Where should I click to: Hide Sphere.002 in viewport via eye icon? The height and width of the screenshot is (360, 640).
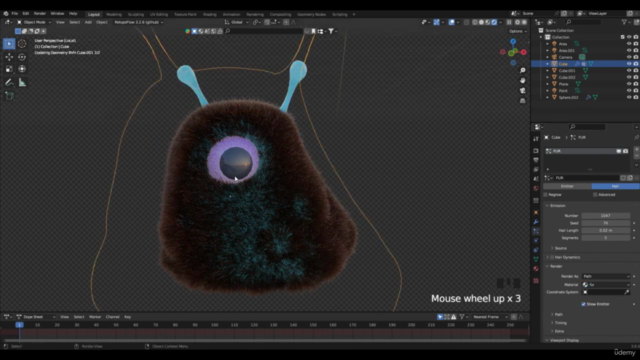point(629,97)
